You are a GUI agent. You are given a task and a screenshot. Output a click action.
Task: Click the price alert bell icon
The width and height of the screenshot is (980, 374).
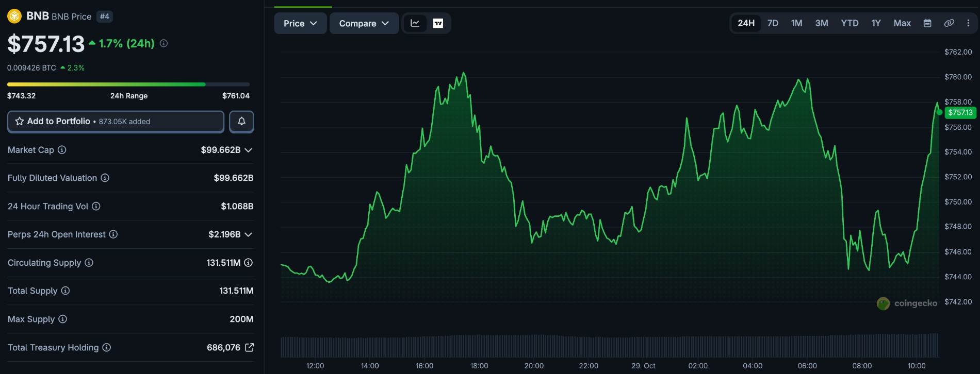point(241,122)
